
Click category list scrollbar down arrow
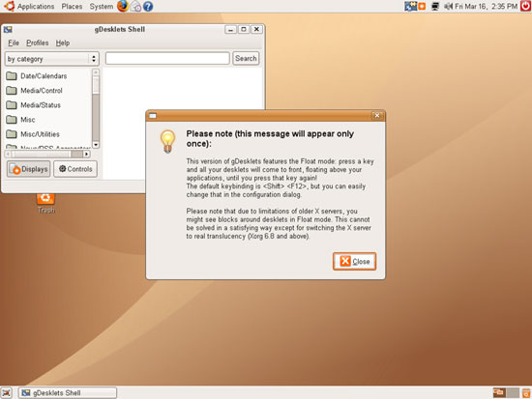(x=96, y=145)
